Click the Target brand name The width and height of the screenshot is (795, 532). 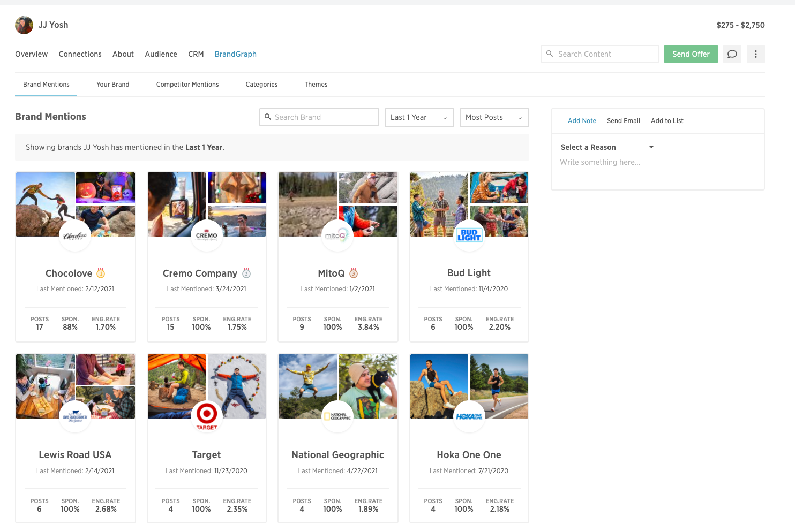coord(207,455)
